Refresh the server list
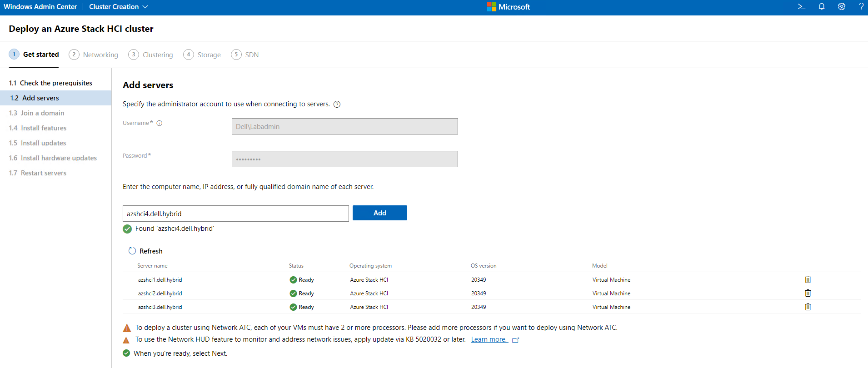The height and width of the screenshot is (368, 868). point(145,251)
